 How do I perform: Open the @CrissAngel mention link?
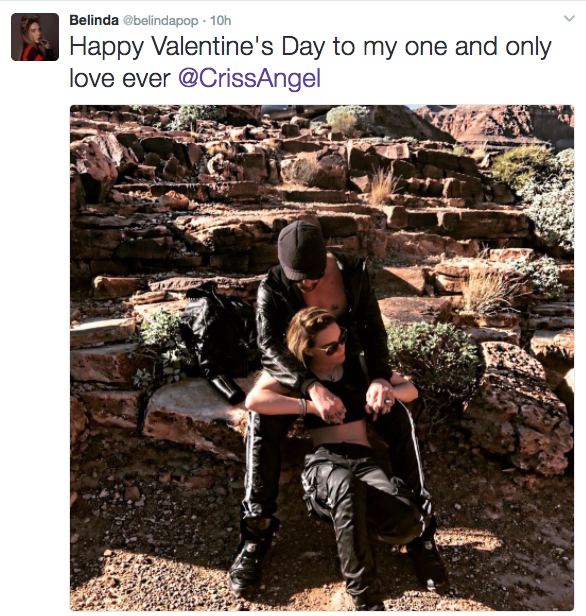pos(250,78)
